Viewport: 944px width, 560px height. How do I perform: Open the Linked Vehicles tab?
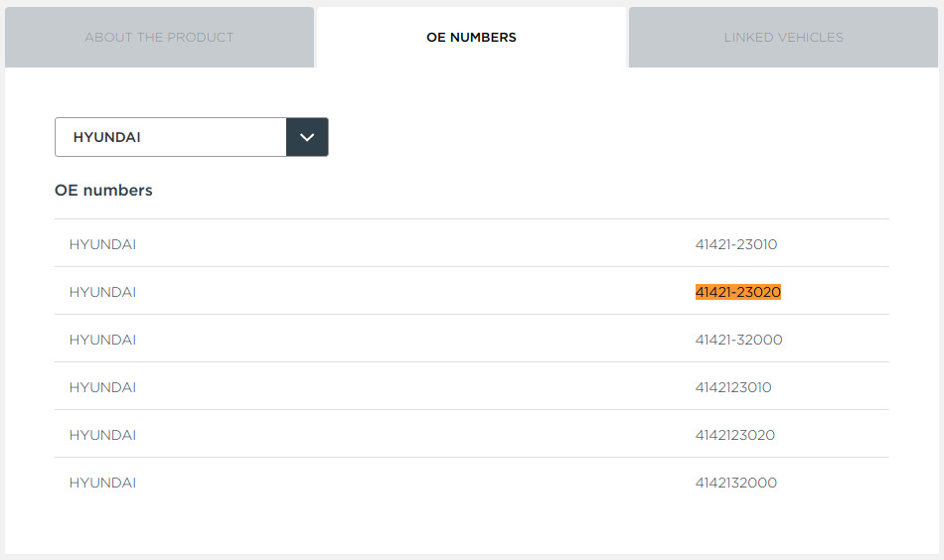tap(783, 38)
